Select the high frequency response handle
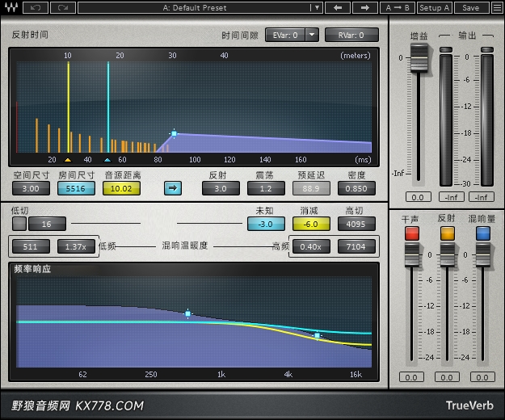505x420 pixels. pyautogui.click(x=318, y=336)
